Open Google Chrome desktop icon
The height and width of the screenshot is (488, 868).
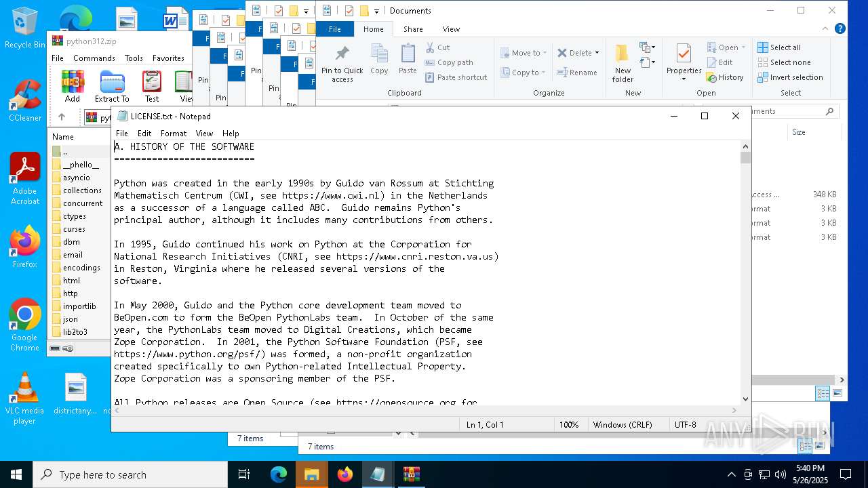pyautogui.click(x=25, y=325)
